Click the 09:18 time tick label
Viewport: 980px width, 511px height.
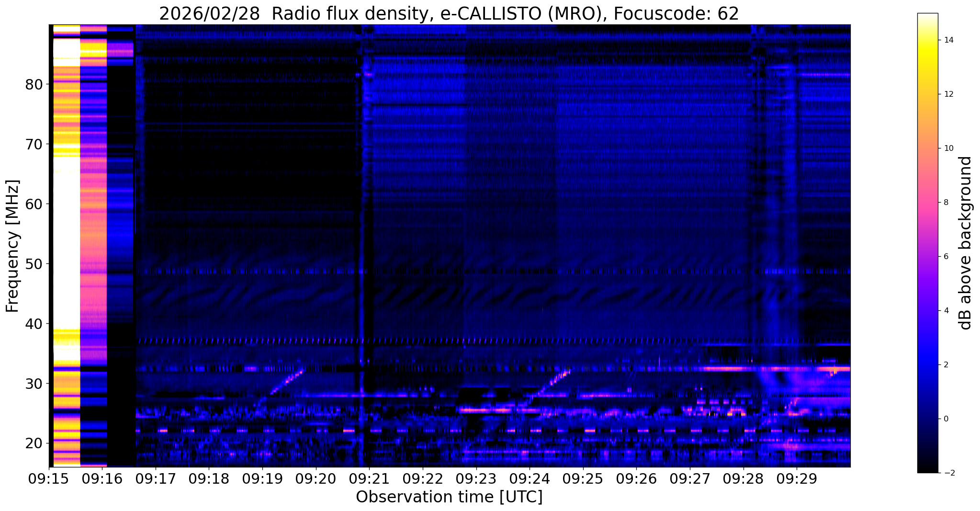pyautogui.click(x=209, y=479)
